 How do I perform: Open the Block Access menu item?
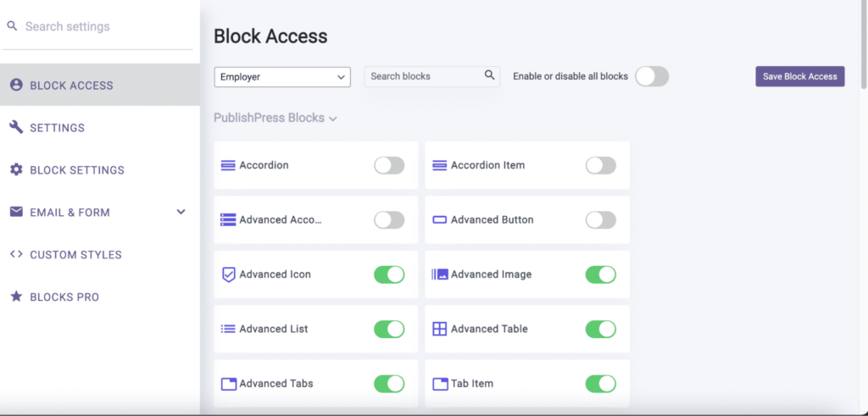[x=100, y=85]
